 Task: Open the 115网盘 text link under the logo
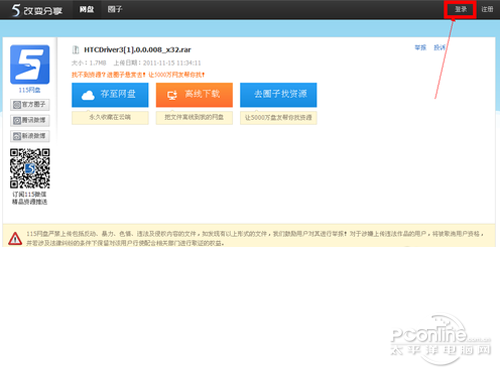pos(29,90)
